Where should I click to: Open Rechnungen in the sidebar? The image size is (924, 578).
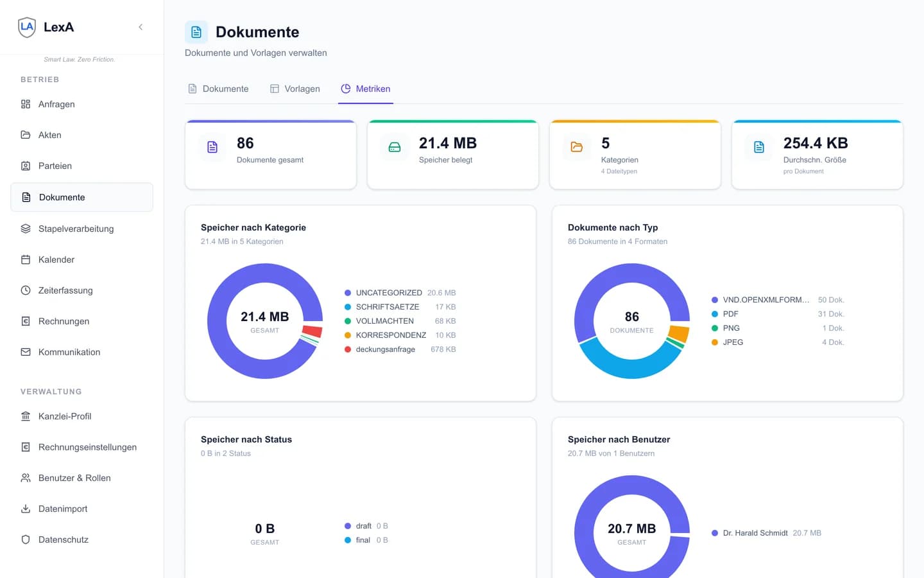(x=64, y=321)
